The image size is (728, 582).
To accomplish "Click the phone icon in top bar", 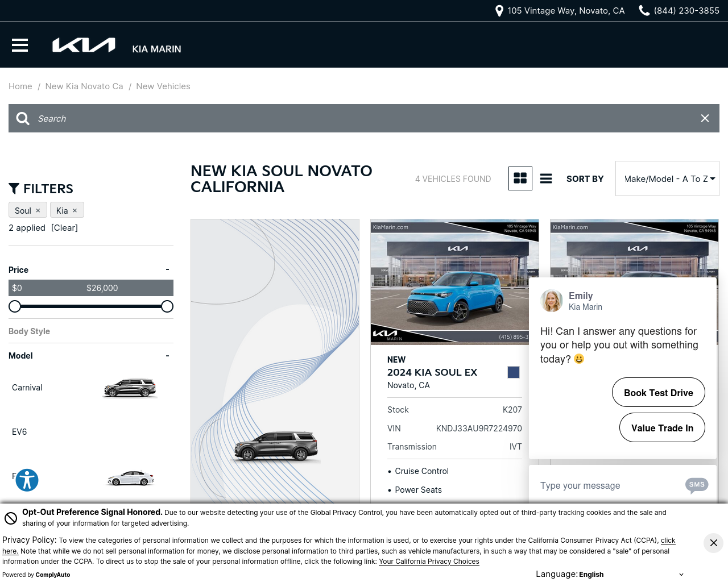I will point(644,11).
